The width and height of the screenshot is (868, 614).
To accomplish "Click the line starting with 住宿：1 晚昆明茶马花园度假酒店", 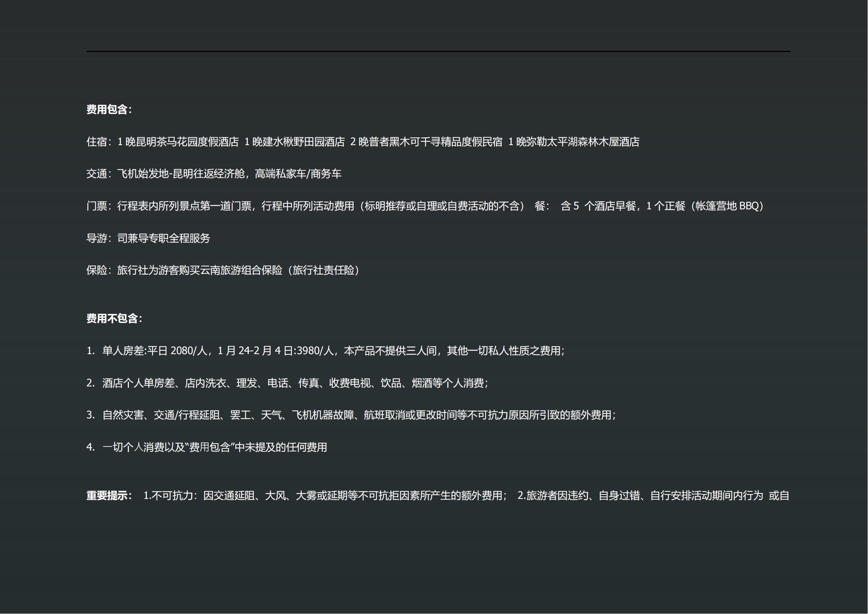I will [363, 142].
